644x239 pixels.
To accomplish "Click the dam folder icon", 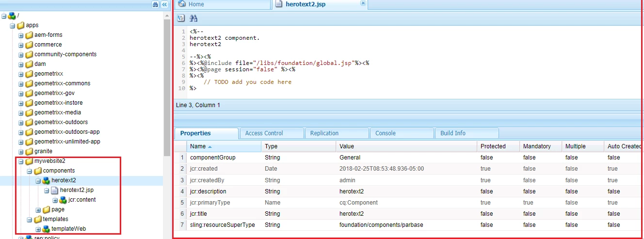I will (29, 64).
